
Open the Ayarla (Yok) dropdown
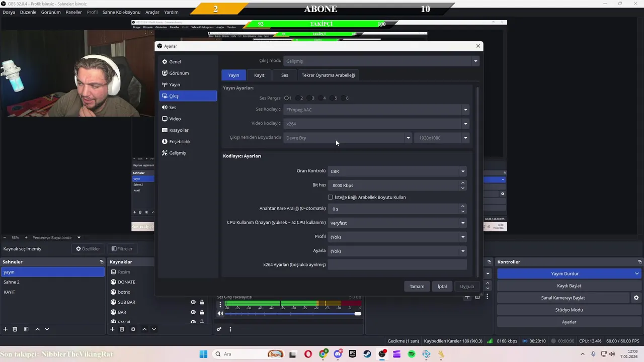[397, 251]
